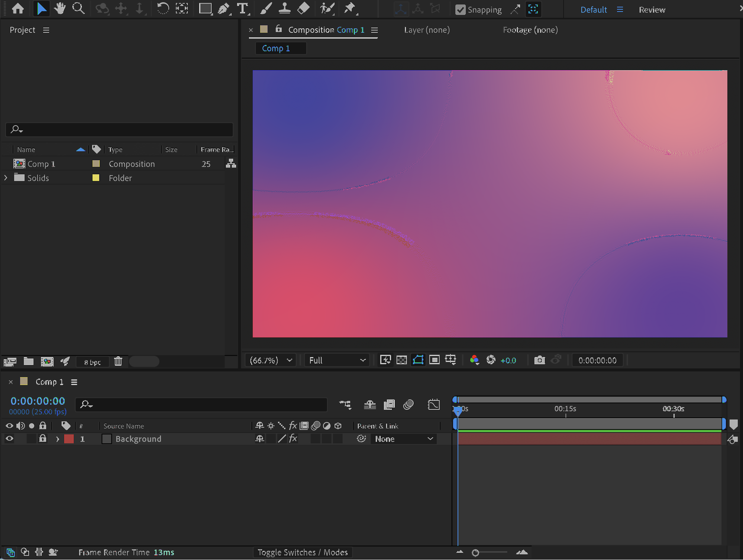The width and height of the screenshot is (743, 560).
Task: Click the 8 bpc color depth button
Action: [92, 362]
